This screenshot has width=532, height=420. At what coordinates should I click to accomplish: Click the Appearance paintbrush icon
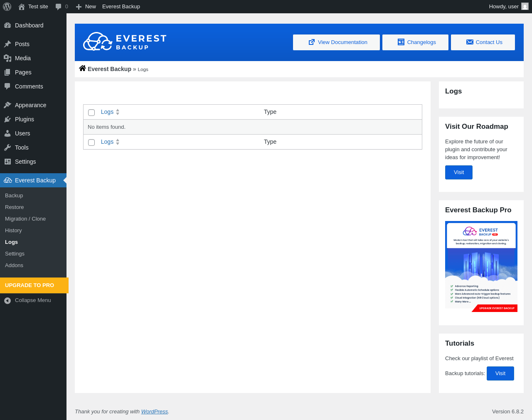7,105
